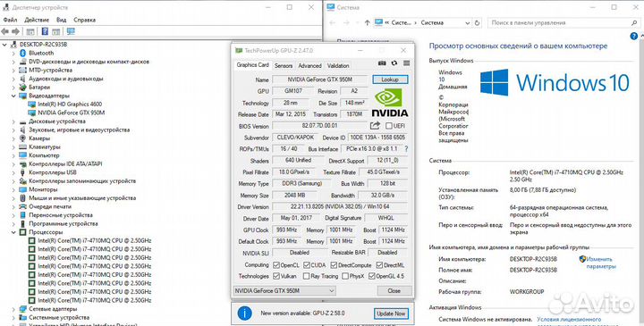
Task: Toggle the DirectML checkbox in GPU-Z
Action: click(x=379, y=265)
